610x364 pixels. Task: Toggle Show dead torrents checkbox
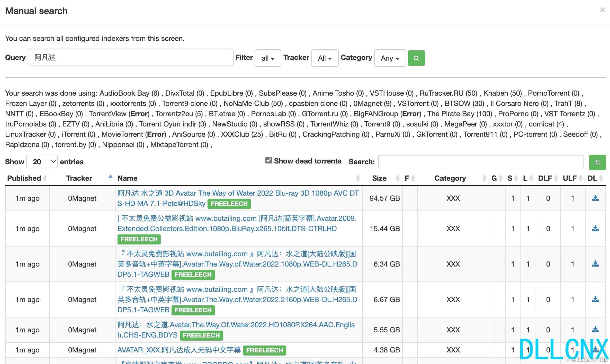point(268,160)
